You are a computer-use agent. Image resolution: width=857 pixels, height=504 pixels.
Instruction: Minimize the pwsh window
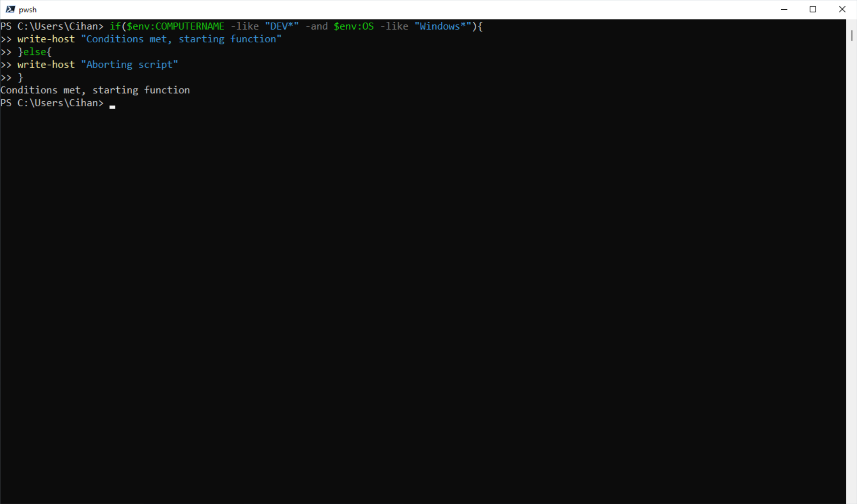pos(784,9)
